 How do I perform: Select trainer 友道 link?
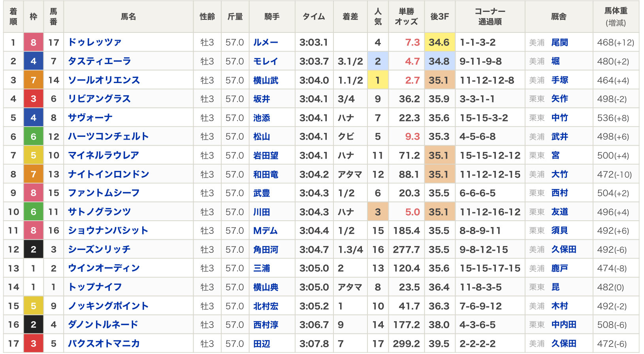pyautogui.click(x=559, y=212)
